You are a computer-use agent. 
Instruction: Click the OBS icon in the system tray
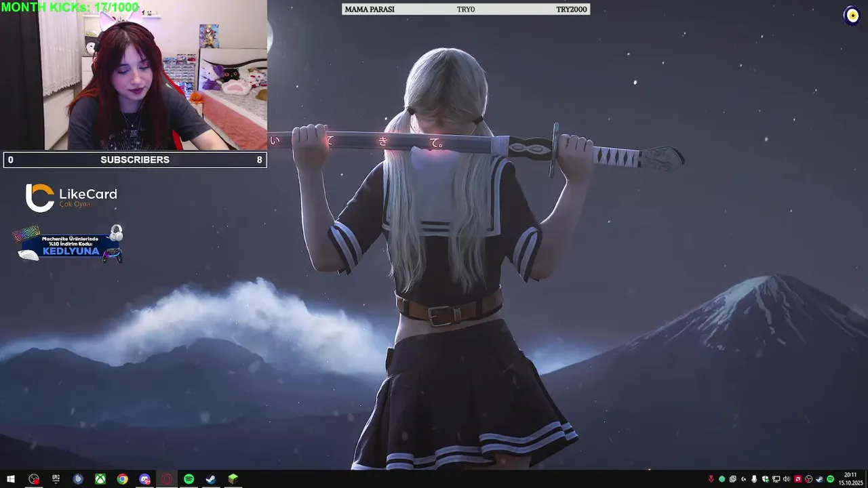(x=808, y=479)
